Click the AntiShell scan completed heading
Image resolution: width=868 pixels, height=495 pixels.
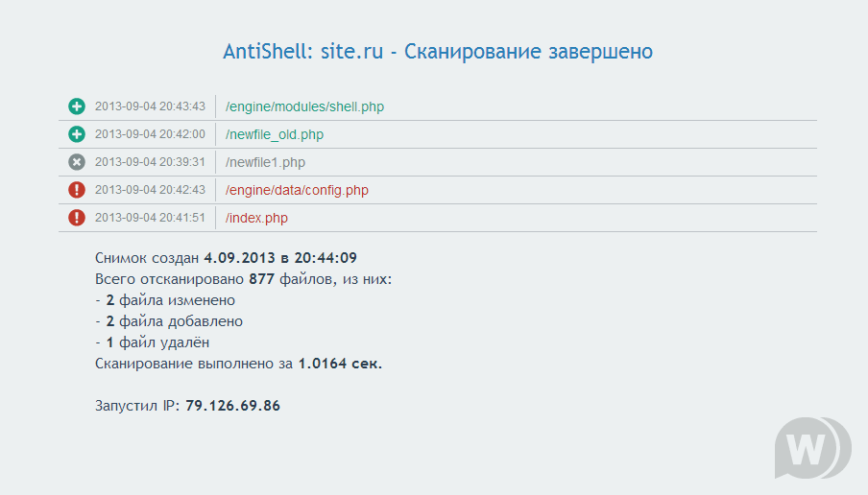pos(438,51)
